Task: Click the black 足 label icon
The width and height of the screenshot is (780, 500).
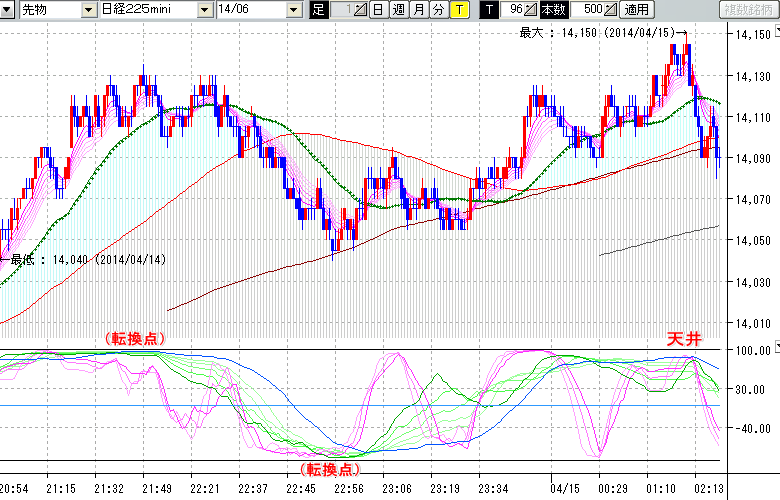Action: pos(319,10)
